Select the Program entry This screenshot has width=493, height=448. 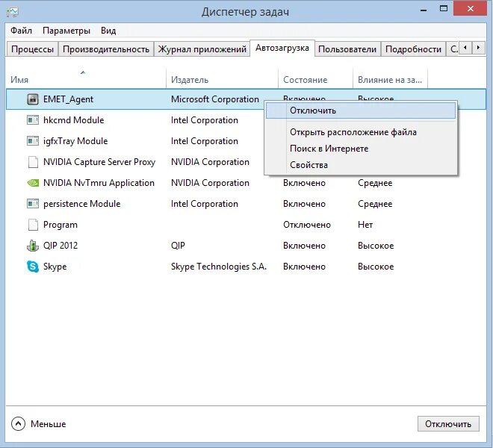point(61,225)
